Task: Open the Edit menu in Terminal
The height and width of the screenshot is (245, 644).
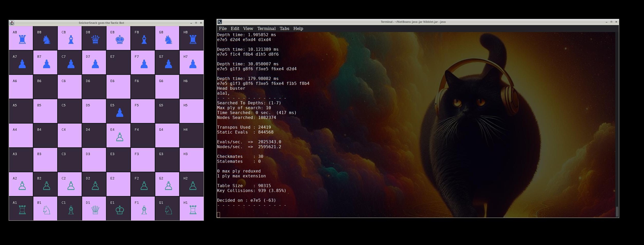Action: (x=235, y=28)
